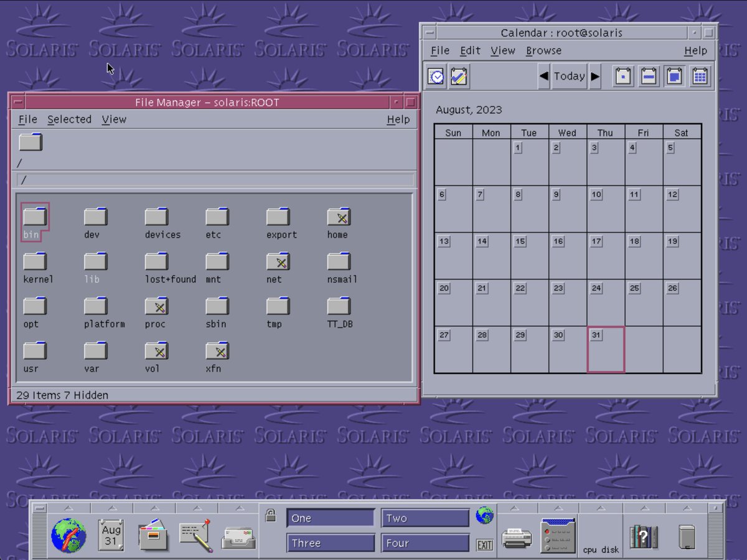Open File menu in Calendar
The image size is (747, 560).
point(439,51)
